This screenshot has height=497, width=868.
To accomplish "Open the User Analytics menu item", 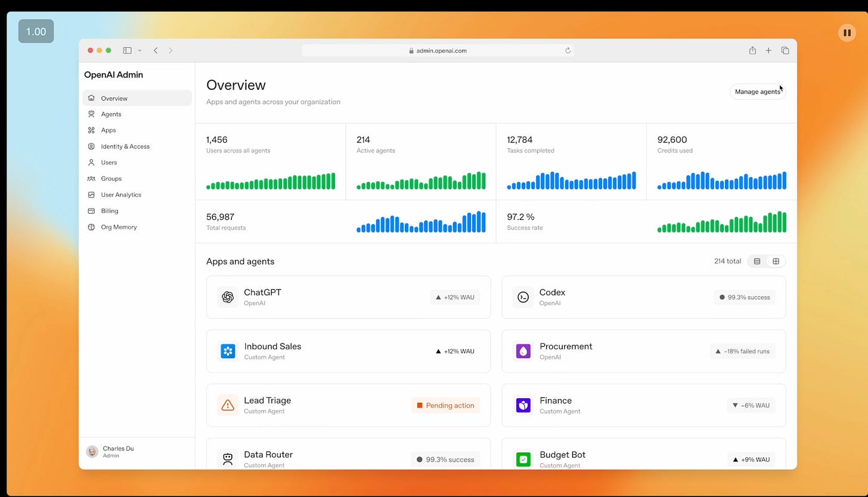I will pyautogui.click(x=137, y=194).
